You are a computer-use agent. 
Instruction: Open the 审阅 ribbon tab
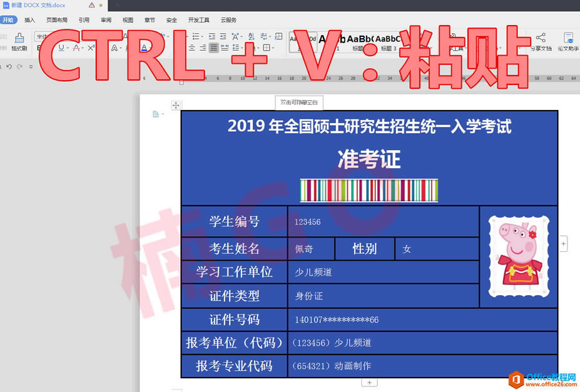pos(106,20)
